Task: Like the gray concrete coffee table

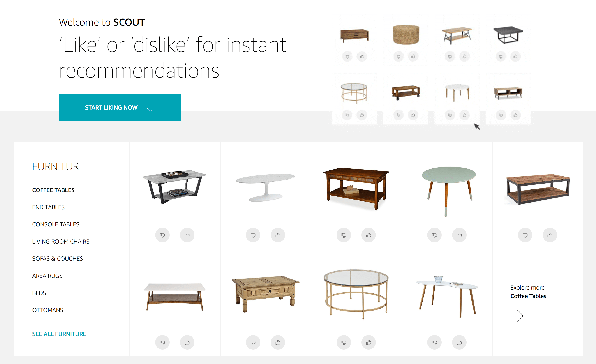Action: (187, 235)
